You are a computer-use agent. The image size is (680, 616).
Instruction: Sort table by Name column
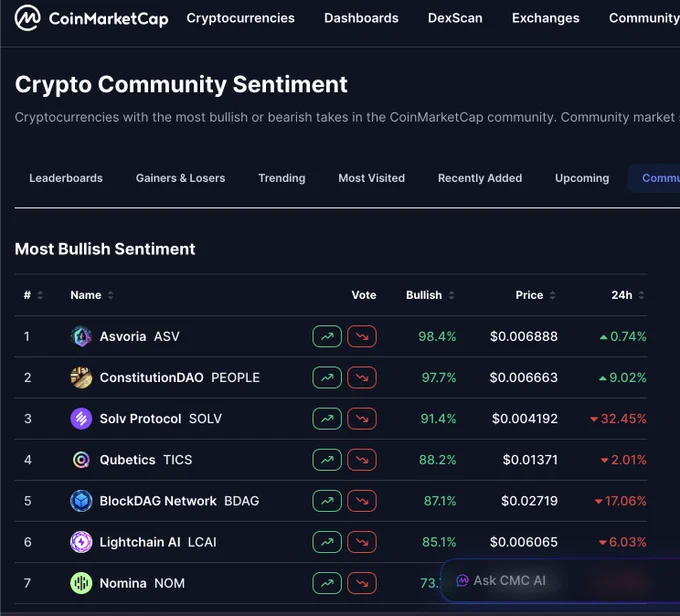click(92, 295)
